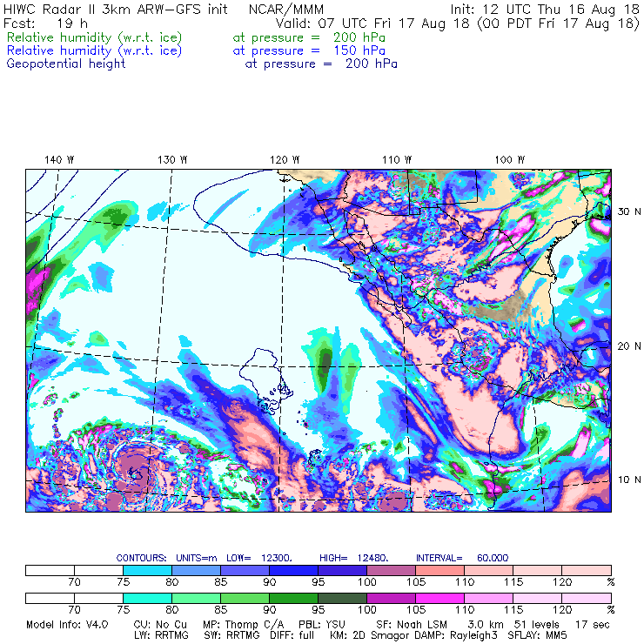The height and width of the screenshot is (644, 644).
Task: Click the '3.0 km' resolution text
Action: click(486, 625)
